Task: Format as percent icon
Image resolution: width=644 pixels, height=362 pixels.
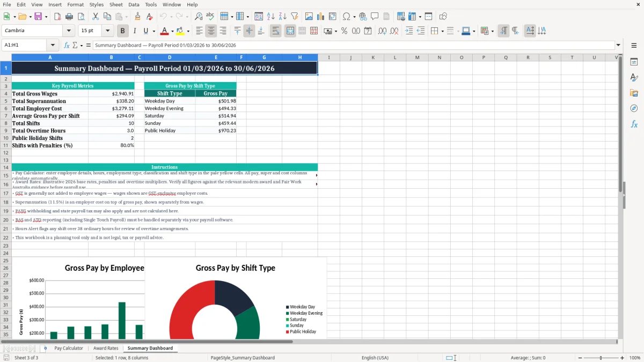Action: pos(344,31)
